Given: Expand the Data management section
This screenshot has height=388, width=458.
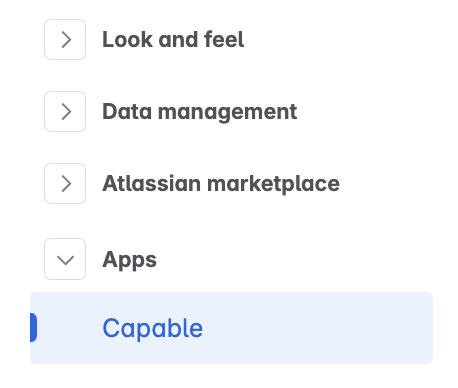Looking at the screenshot, I should [65, 112].
